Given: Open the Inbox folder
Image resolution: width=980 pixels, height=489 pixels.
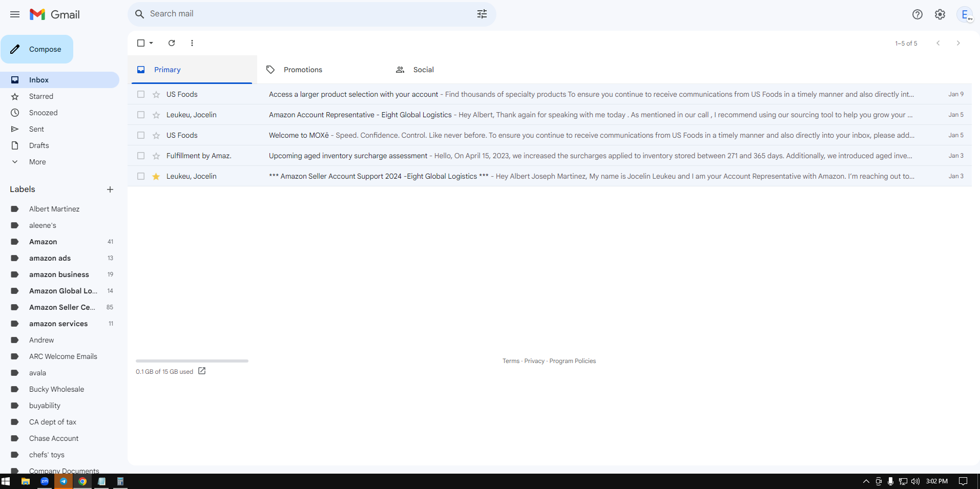Looking at the screenshot, I should click(x=59, y=80).
